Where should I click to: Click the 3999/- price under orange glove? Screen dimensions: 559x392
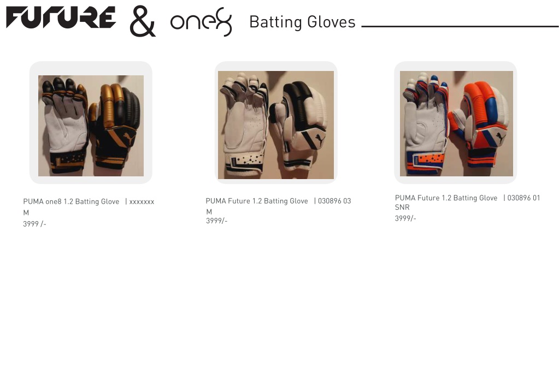(405, 218)
